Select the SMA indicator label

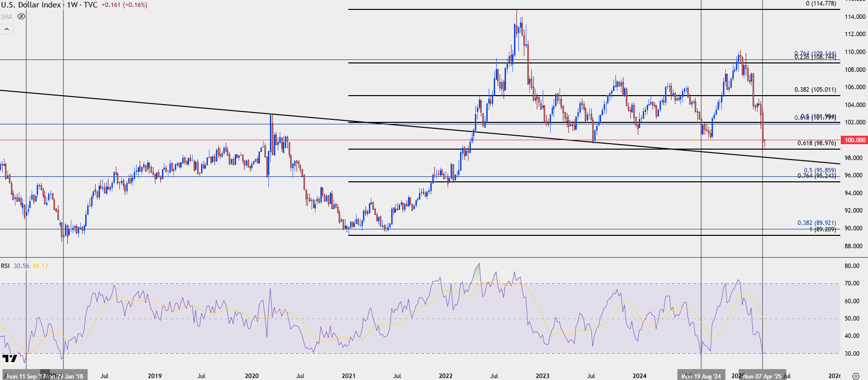pos(7,16)
